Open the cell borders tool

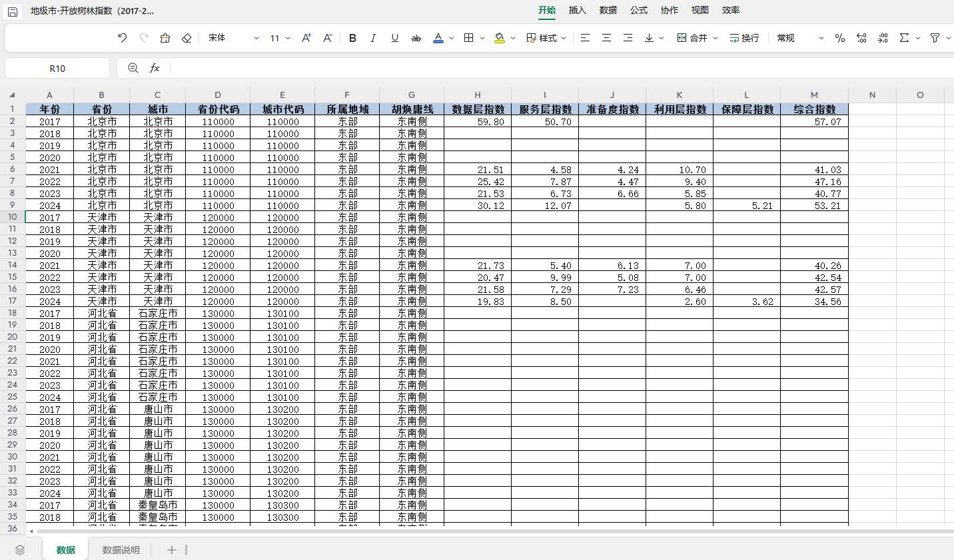[x=469, y=38]
